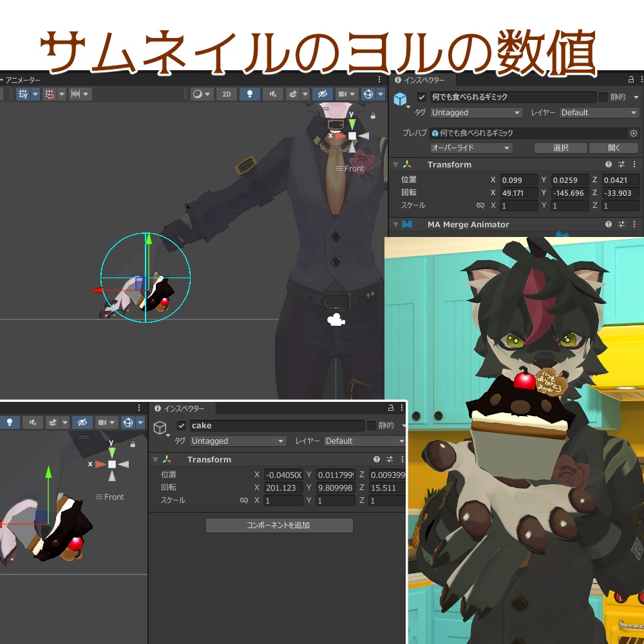Click the コンポーネントを追加 button
The image size is (644, 644).
pyautogui.click(x=279, y=525)
